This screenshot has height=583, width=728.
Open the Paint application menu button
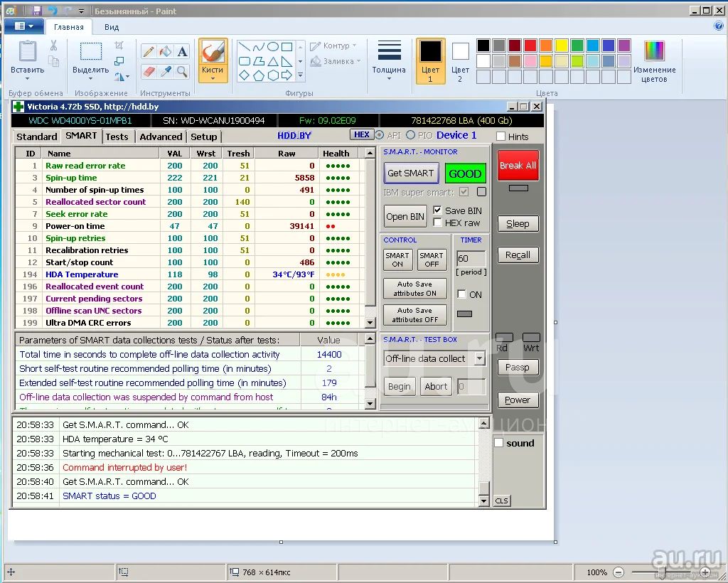click(x=24, y=26)
